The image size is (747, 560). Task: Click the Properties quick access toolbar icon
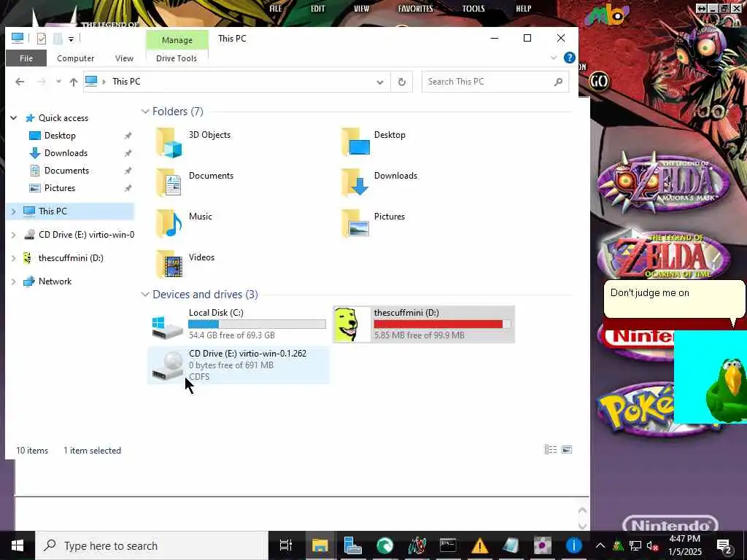42,39
